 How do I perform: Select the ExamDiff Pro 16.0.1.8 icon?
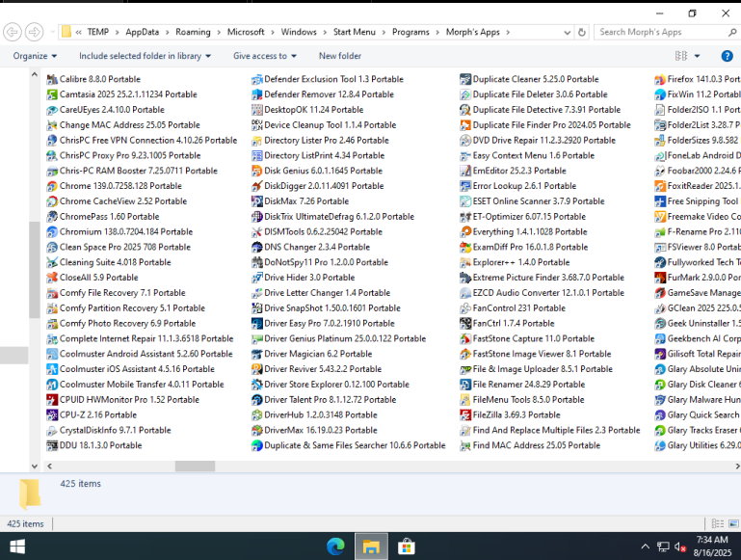465,247
